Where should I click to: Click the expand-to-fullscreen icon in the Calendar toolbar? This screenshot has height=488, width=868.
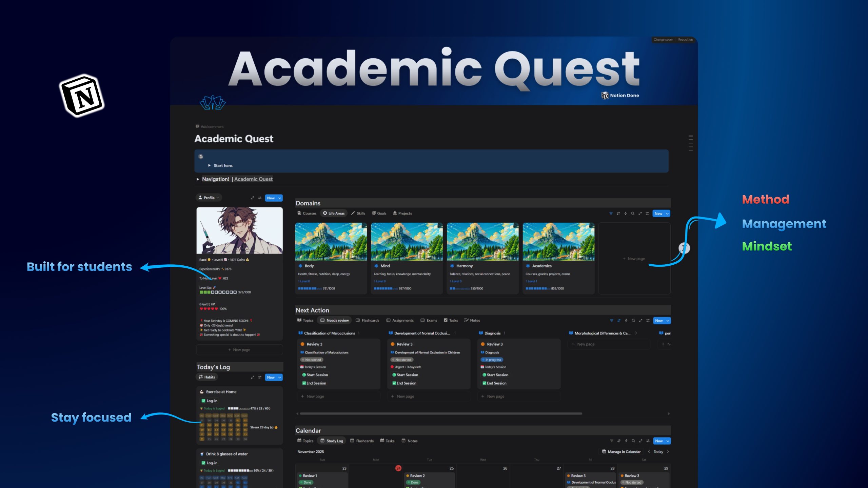click(640, 441)
